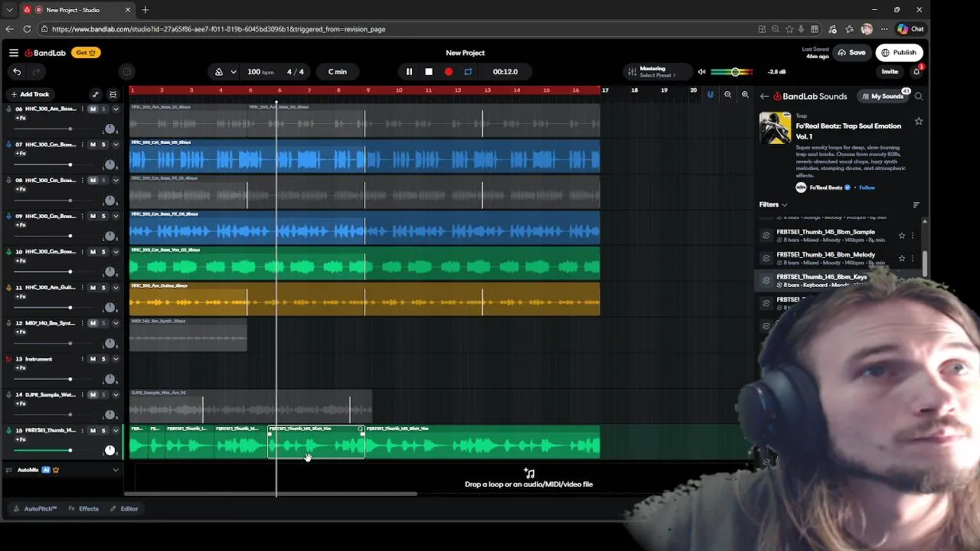Favorite the Bbm_Melody loop star
The image size is (980, 551).
[x=902, y=258]
